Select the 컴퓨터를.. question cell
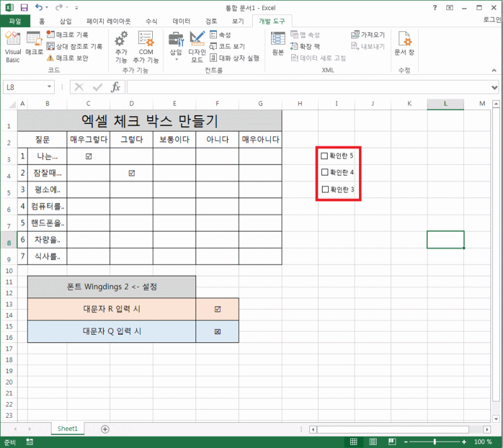503x448 pixels. (47, 206)
